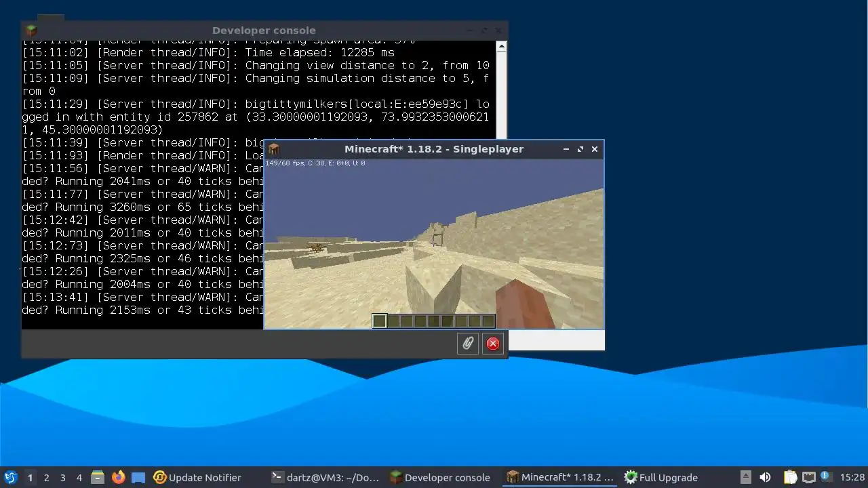Close the Minecraft 1.18.2 Singleplayer window
Viewport: 868px width, 488px height.
point(595,149)
